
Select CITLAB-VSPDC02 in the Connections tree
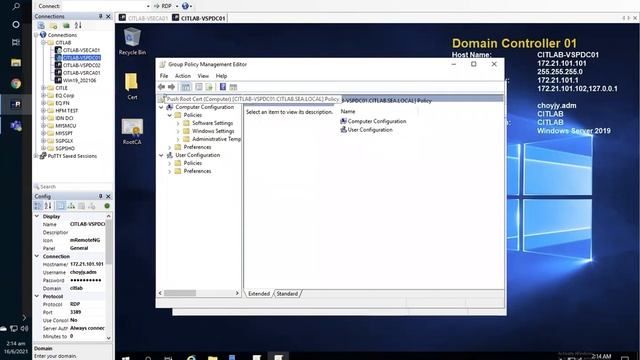(81, 65)
